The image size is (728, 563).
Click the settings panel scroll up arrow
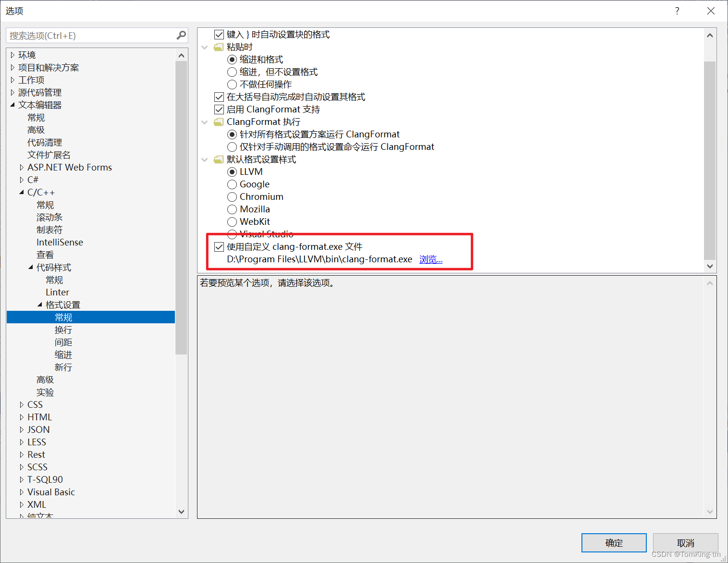(710, 35)
